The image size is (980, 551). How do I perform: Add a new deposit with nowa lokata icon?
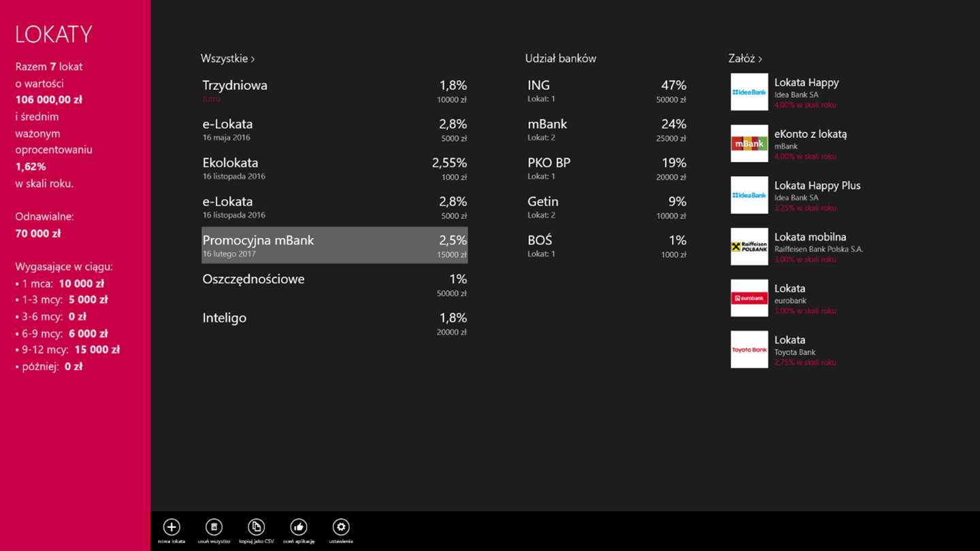171,527
